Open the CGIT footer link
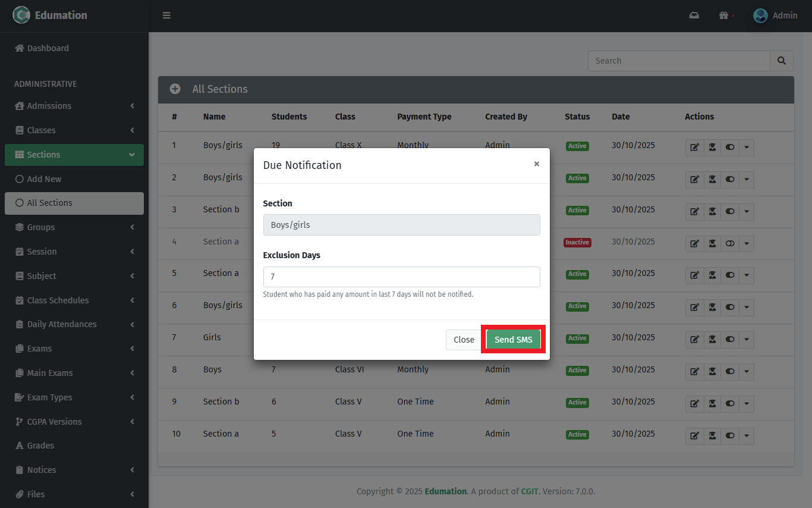Viewport: 812px width, 508px height. (x=530, y=491)
